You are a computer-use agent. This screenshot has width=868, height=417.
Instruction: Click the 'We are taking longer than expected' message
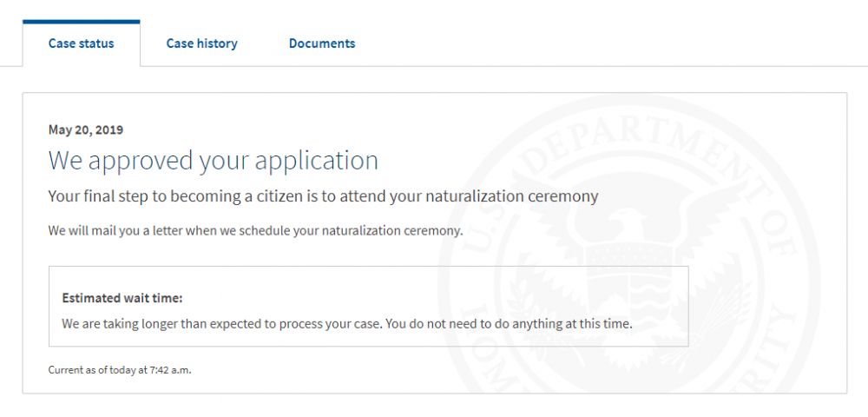[x=347, y=324]
